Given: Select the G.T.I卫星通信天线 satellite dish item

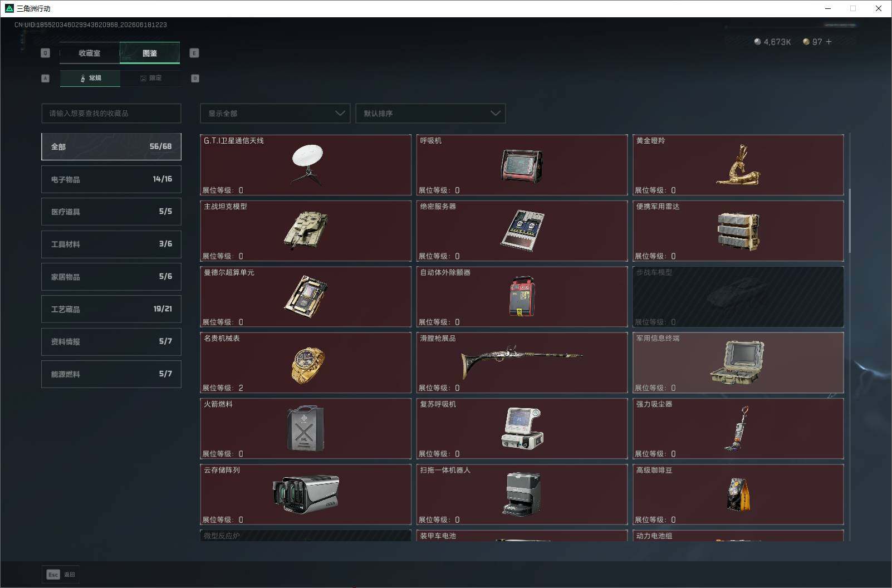Looking at the screenshot, I should 306,165.
